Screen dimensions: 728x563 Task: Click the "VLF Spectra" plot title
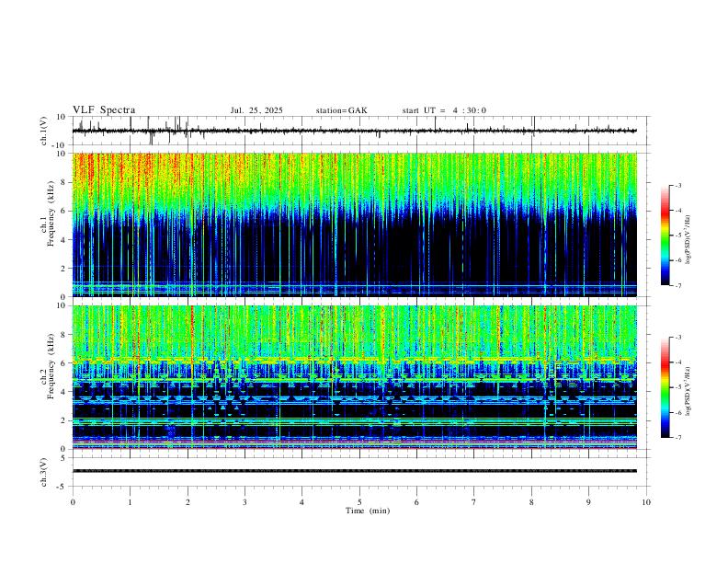tap(104, 110)
